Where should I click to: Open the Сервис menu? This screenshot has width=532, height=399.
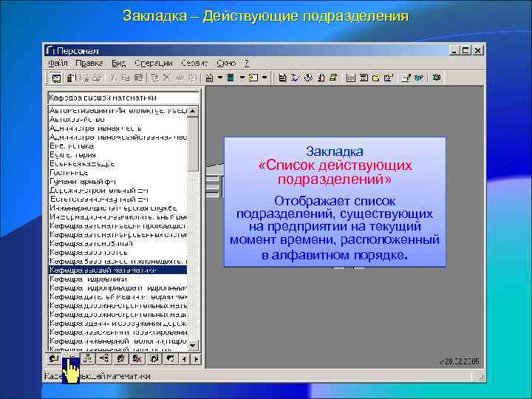pyautogui.click(x=194, y=63)
